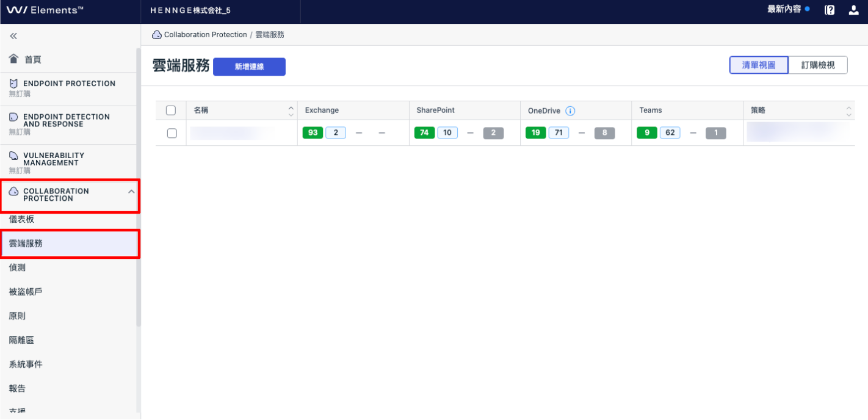Click Teams gray badge 1
This screenshot has width=868, height=420.
click(x=716, y=133)
